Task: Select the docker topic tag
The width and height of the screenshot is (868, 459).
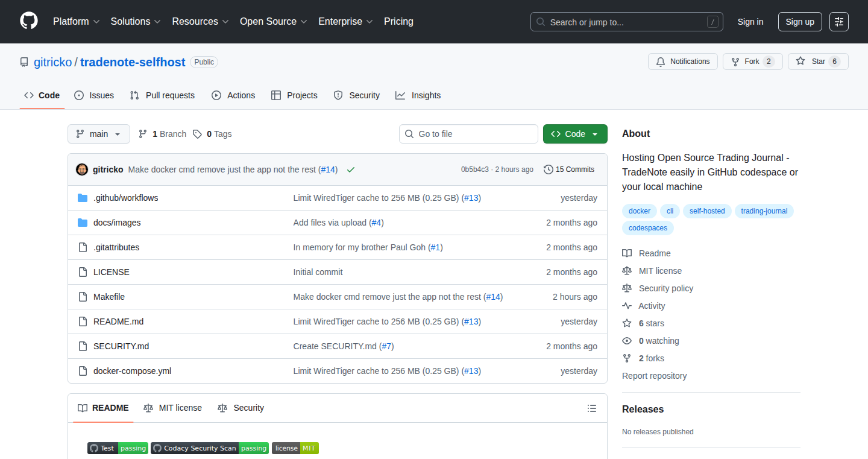Action: click(x=640, y=211)
